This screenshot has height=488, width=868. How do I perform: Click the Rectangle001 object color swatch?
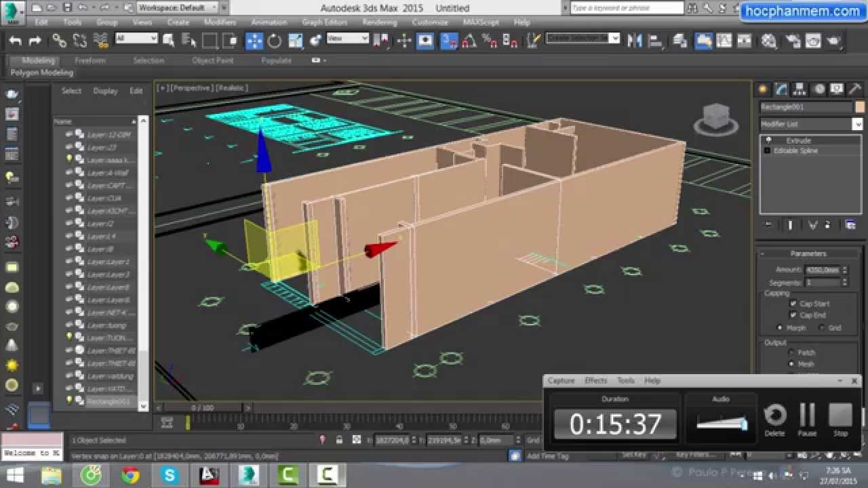click(x=860, y=107)
